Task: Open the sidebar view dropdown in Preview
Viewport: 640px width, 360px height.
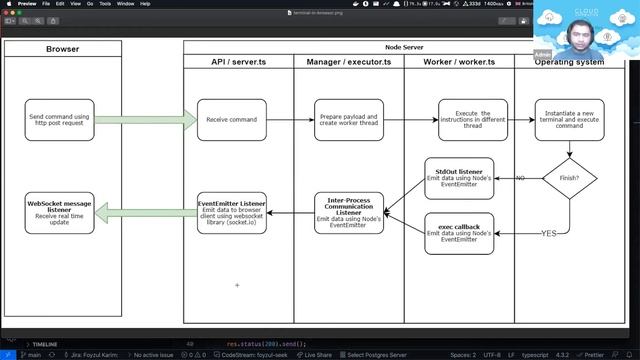Action: point(10,21)
